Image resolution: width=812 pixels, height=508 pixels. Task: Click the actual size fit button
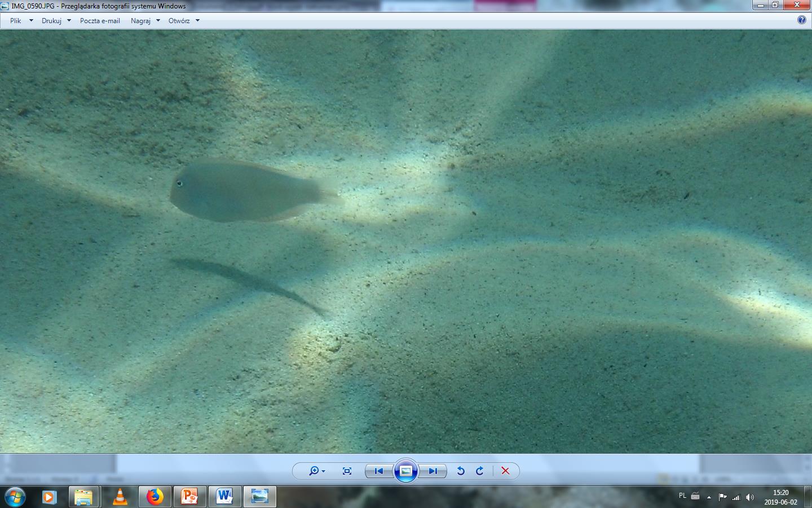click(347, 471)
